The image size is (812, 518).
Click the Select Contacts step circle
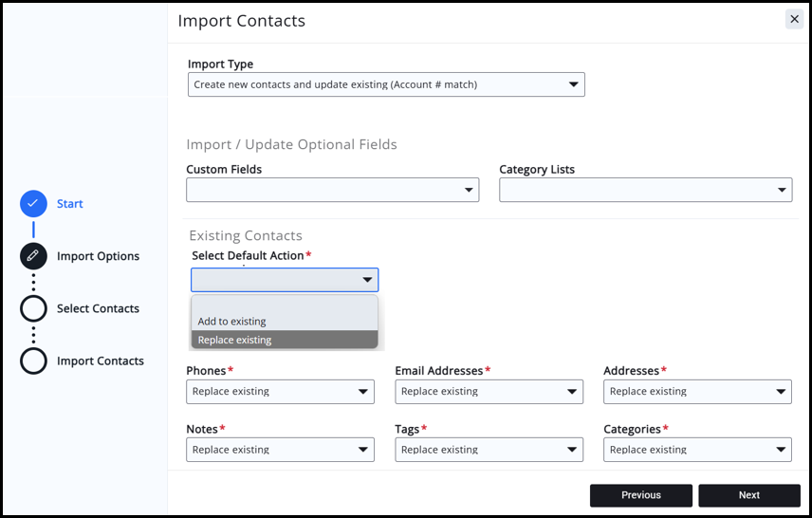point(33,308)
